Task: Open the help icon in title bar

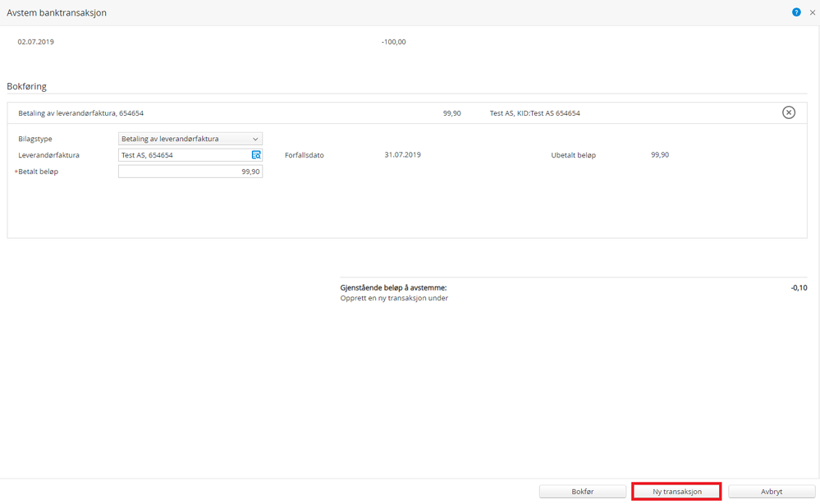Action: [796, 12]
